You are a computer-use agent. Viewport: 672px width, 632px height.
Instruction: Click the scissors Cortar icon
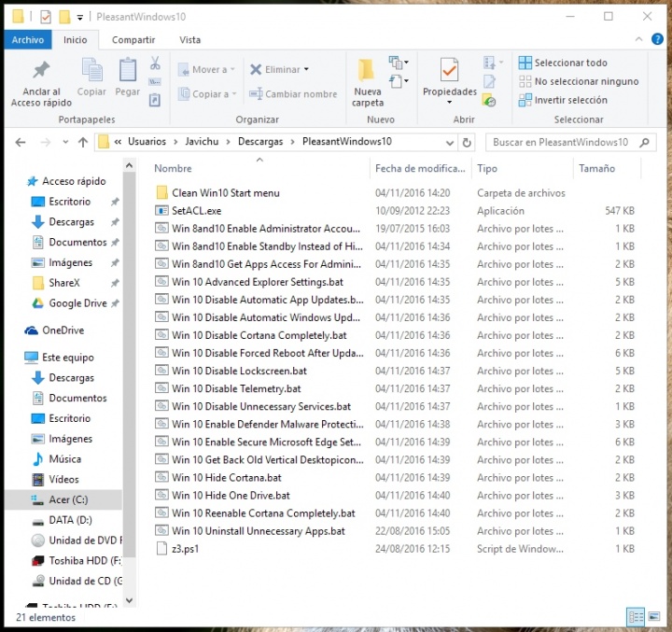pyautogui.click(x=155, y=63)
